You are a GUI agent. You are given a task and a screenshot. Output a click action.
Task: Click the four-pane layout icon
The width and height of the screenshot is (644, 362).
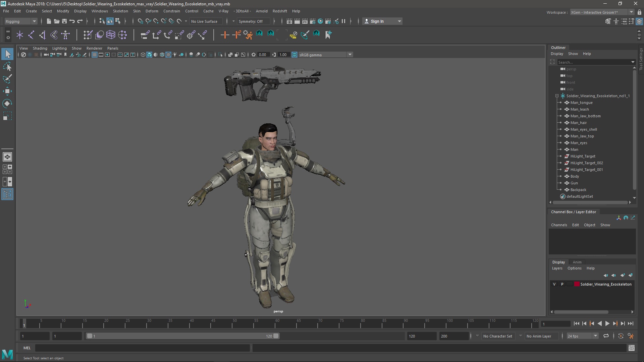(x=7, y=169)
